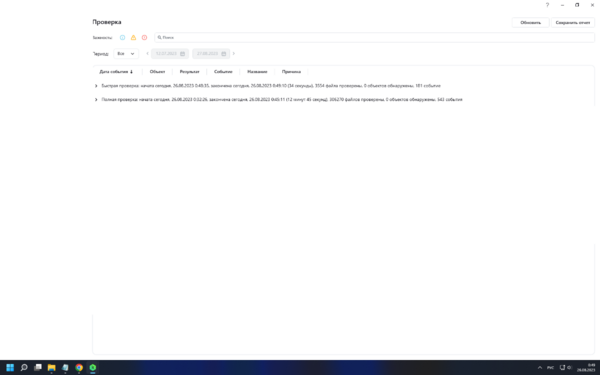Restore down the report window
The height and width of the screenshot is (375, 600).
(x=577, y=5)
